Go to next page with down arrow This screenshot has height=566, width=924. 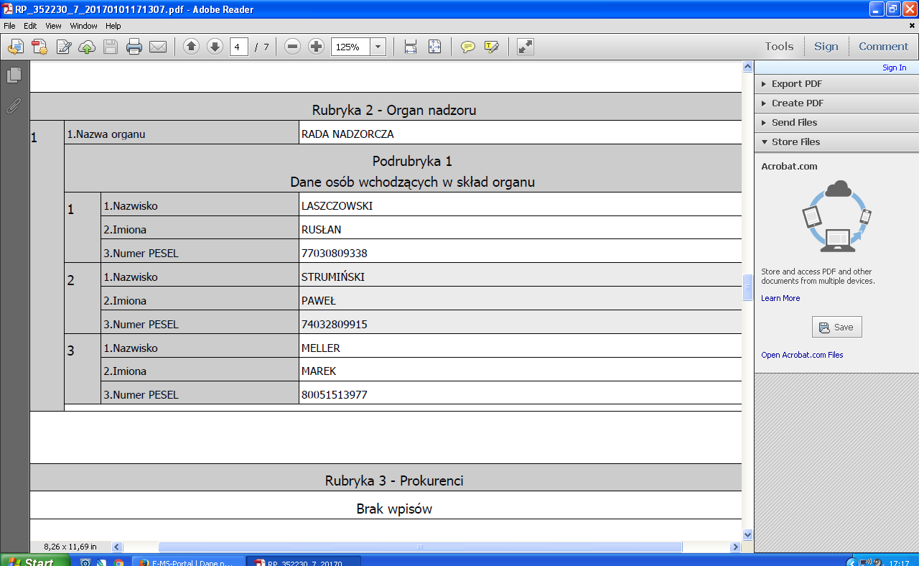[215, 47]
